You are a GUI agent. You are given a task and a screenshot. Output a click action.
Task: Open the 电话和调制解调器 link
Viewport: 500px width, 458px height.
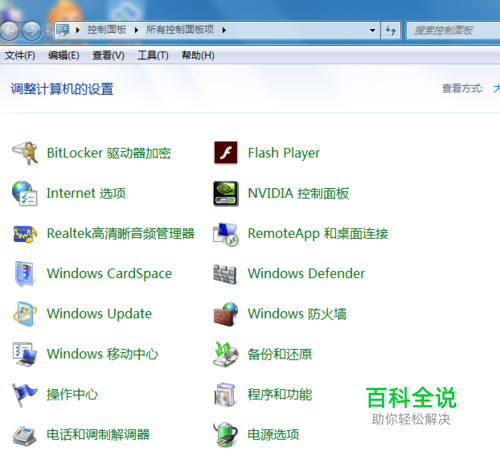pyautogui.click(x=98, y=435)
